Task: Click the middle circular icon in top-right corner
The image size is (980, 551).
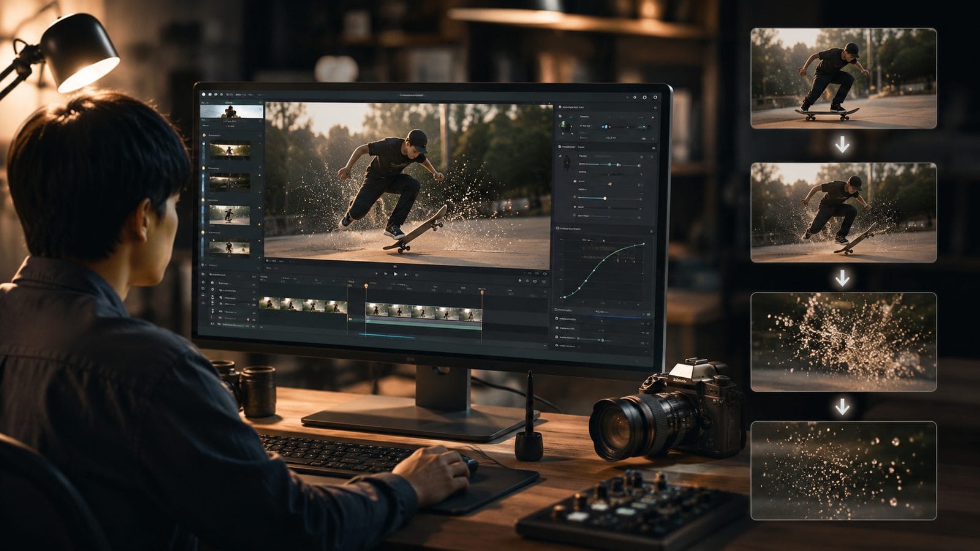Action: coord(644,97)
